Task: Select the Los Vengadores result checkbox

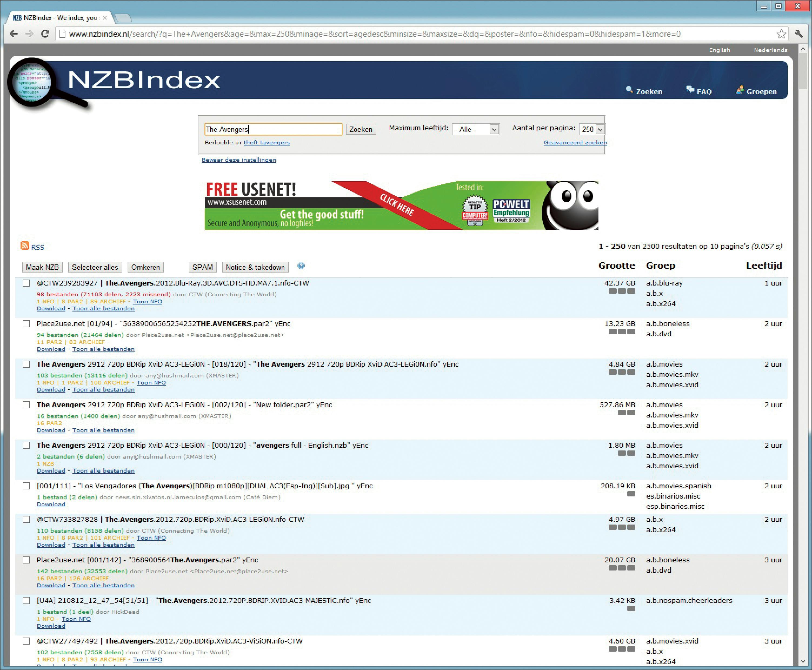Action: (26, 486)
